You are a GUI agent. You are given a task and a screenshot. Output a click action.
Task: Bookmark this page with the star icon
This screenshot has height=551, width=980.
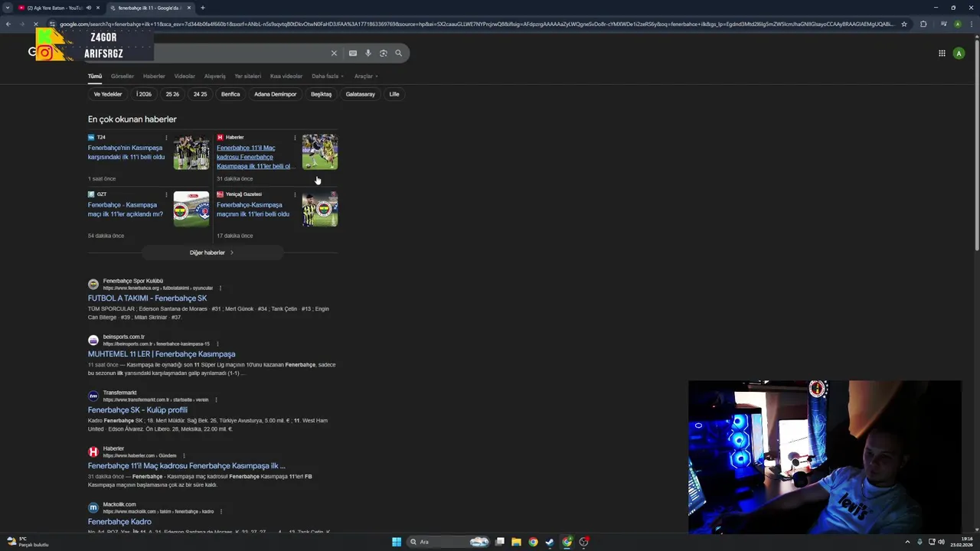click(x=904, y=24)
